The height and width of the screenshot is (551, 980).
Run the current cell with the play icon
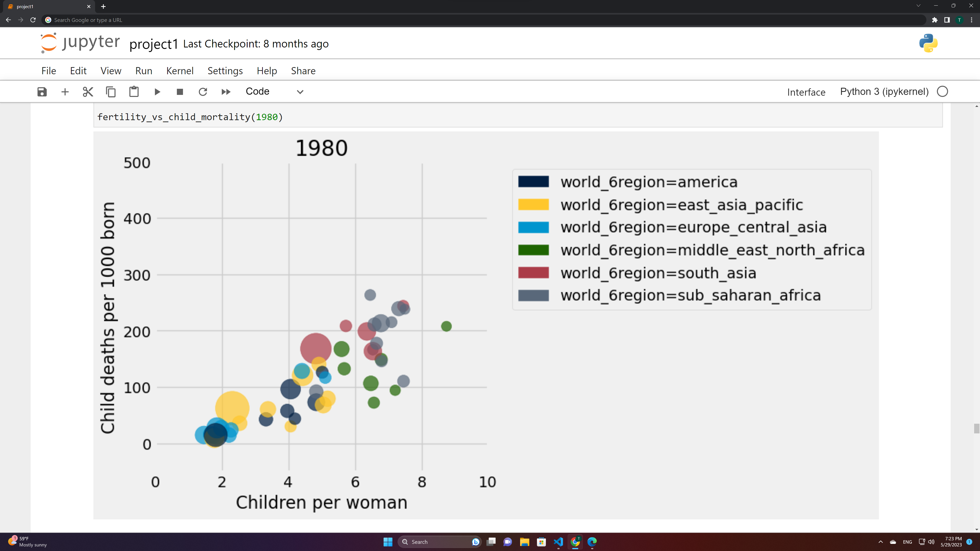157,92
